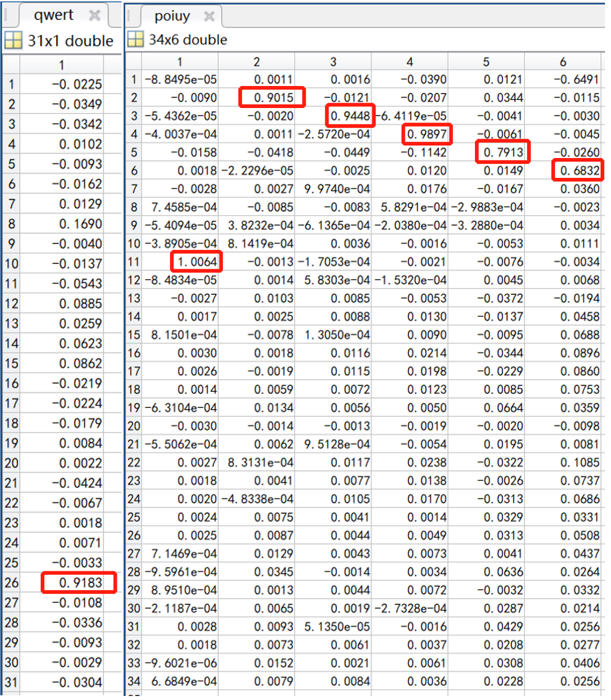
Task: Select poiuy cell with value 0.0406
Action: tap(563, 663)
